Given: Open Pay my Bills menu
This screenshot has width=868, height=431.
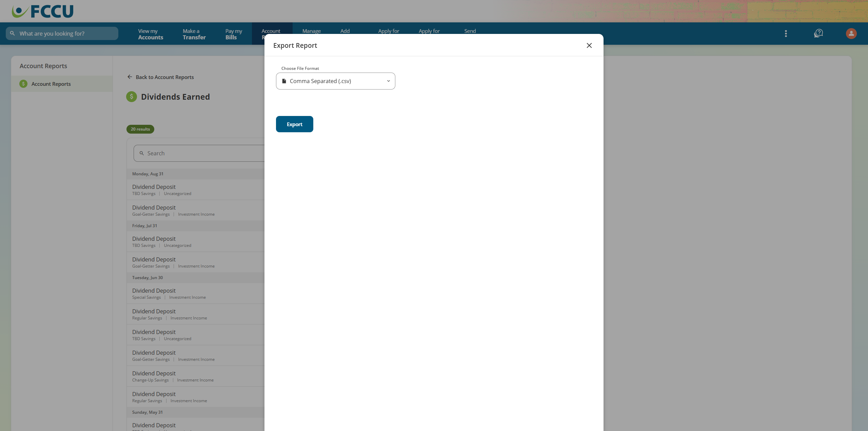Looking at the screenshot, I should 234,34.
